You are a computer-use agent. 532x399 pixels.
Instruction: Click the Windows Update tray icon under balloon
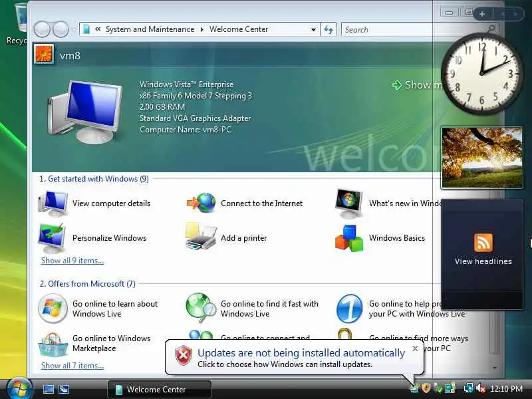(x=414, y=388)
